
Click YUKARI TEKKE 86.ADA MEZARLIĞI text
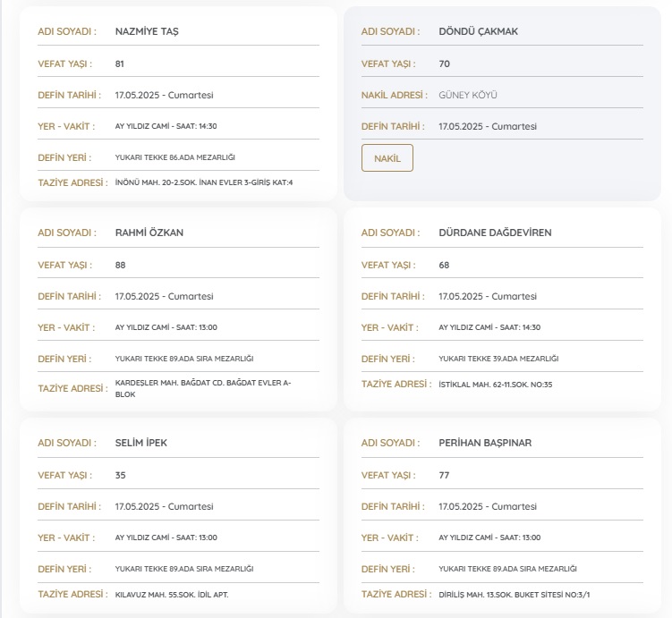[x=174, y=157]
